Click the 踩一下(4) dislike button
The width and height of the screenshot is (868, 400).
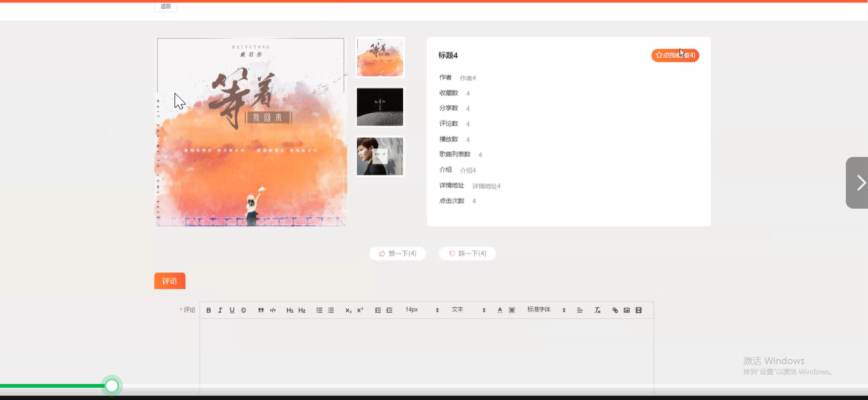click(467, 254)
